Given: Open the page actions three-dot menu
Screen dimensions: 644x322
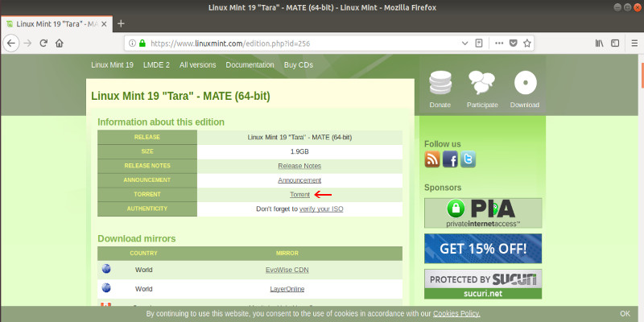Looking at the screenshot, I should pyautogui.click(x=499, y=43).
